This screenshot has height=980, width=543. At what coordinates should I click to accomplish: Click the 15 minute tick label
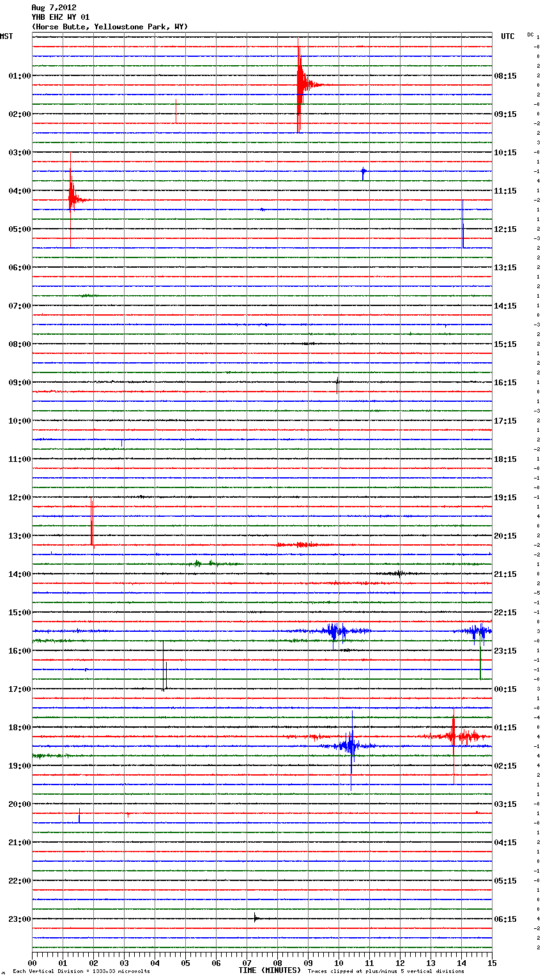coord(492,963)
